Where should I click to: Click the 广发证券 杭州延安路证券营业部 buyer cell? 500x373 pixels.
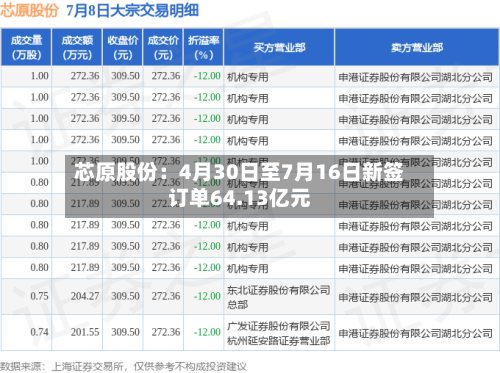pos(279,333)
